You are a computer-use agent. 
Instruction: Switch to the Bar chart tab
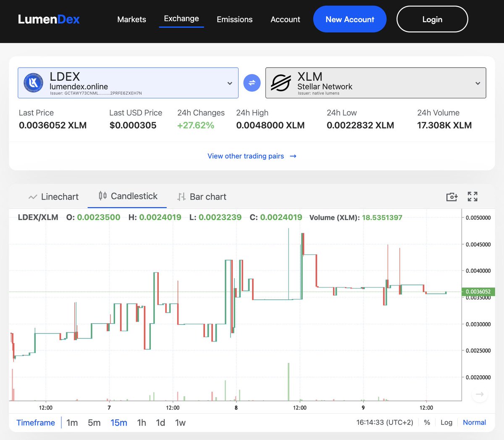[202, 197]
